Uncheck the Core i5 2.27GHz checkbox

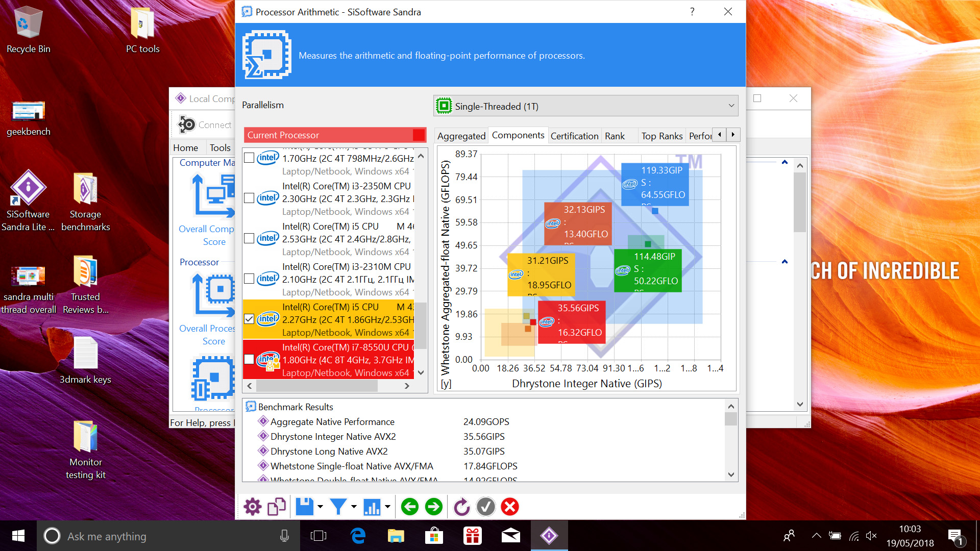[249, 319]
